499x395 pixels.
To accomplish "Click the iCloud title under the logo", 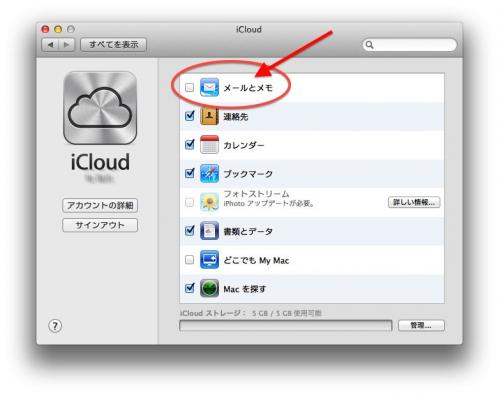I will pos(100,162).
